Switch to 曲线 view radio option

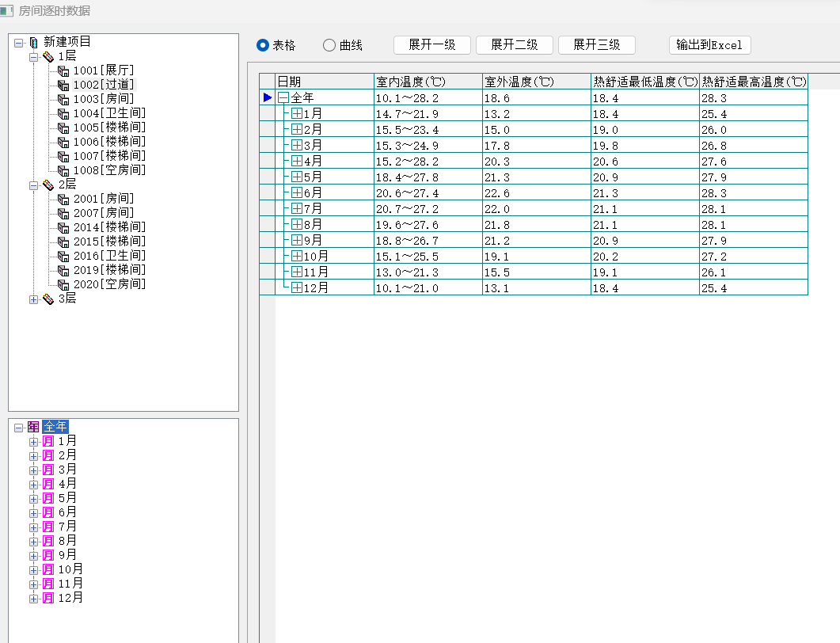tap(329, 45)
